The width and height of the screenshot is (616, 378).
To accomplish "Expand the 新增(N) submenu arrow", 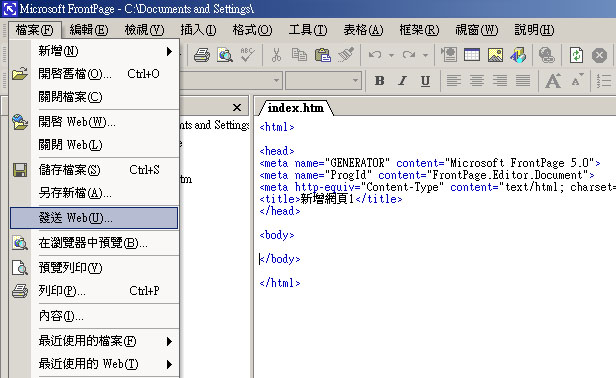I will pos(169,51).
